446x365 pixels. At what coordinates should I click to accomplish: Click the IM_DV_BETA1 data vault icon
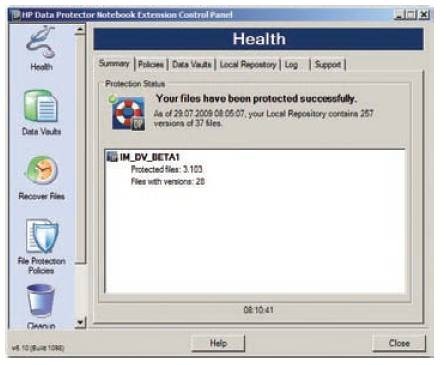[112, 156]
